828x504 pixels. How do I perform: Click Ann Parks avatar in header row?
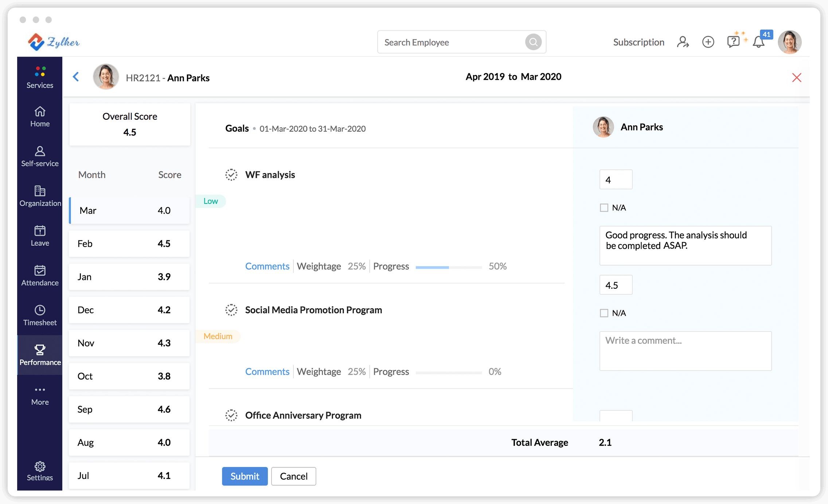[x=106, y=77]
